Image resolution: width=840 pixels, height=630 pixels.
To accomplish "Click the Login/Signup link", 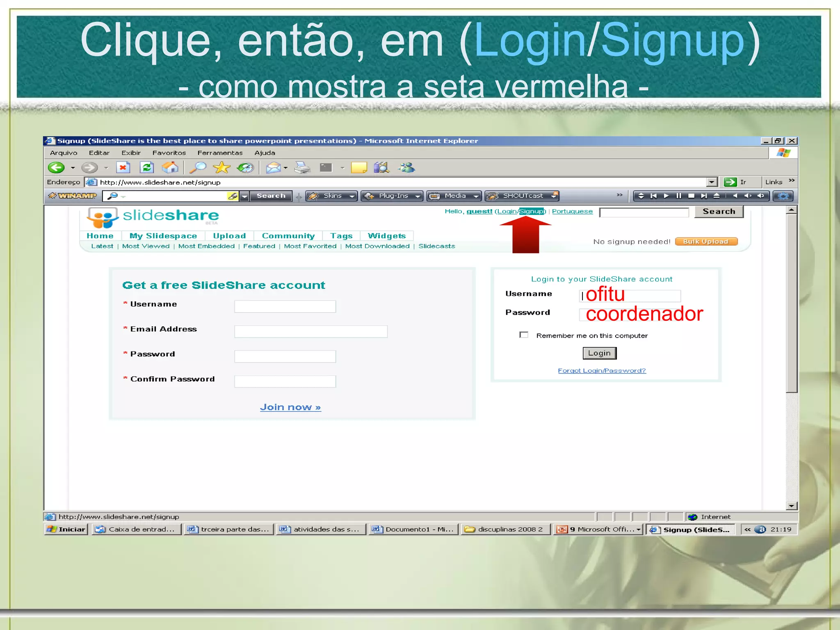I will point(520,211).
